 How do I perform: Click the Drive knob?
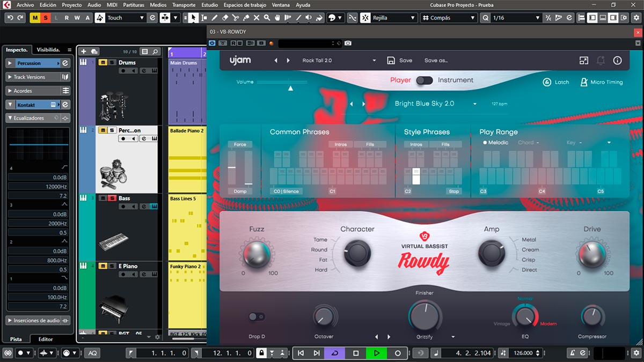(x=592, y=253)
